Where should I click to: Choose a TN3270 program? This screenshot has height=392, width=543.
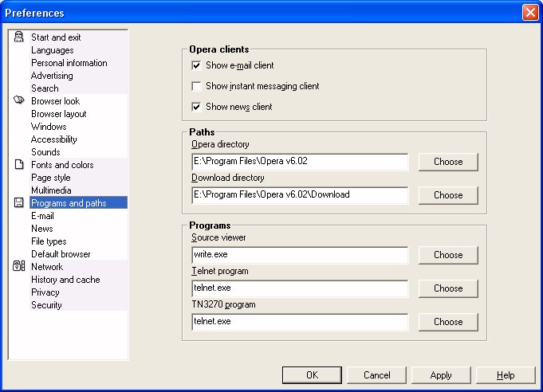448,322
